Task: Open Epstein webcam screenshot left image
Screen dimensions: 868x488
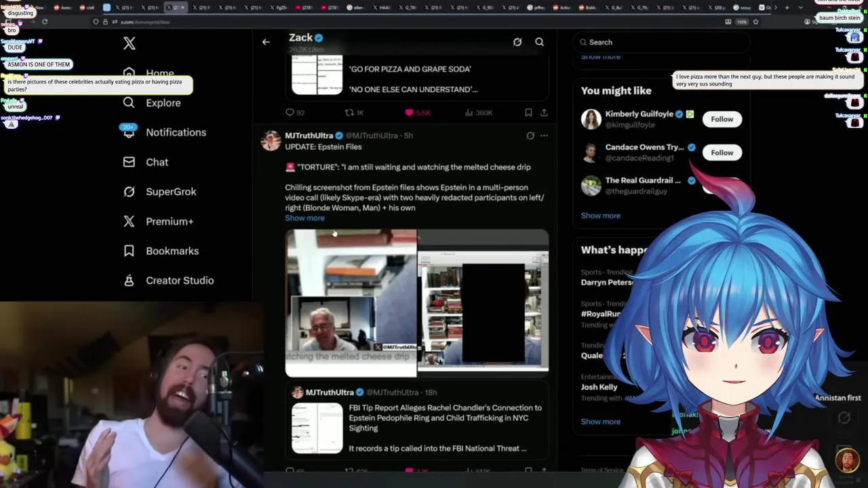Action: click(x=351, y=303)
